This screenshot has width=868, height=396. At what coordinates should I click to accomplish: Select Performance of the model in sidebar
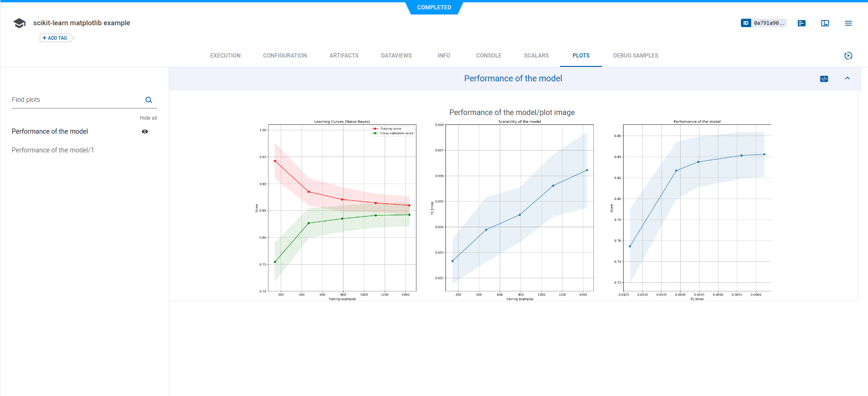(50, 131)
